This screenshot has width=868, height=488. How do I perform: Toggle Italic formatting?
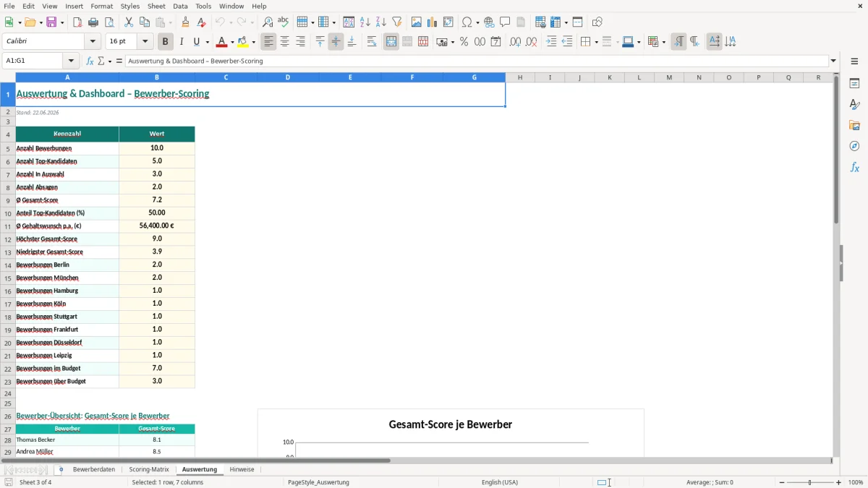[x=182, y=42]
